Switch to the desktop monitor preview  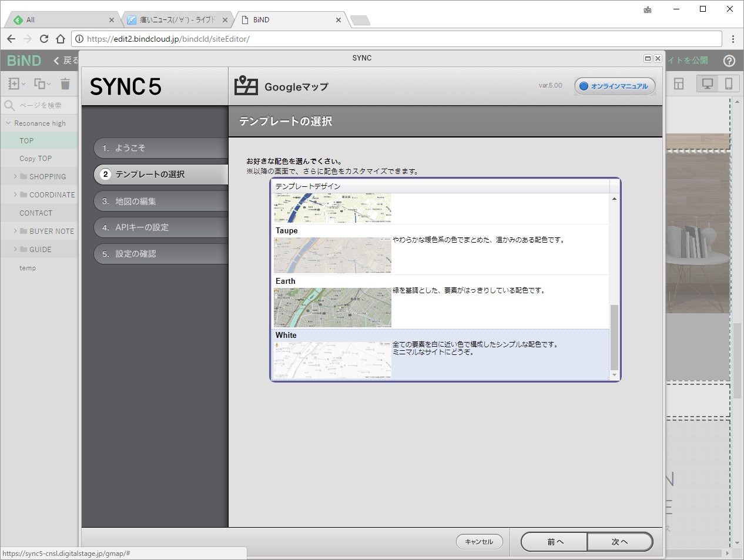[708, 83]
